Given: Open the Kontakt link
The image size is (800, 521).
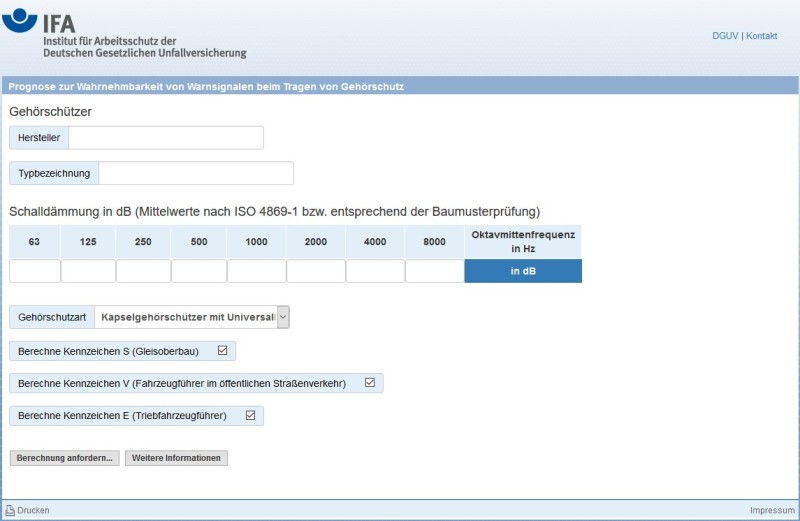Looking at the screenshot, I should [761, 36].
